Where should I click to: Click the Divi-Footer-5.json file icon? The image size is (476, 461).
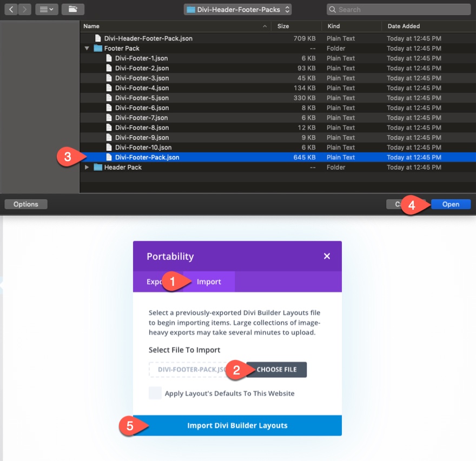tap(109, 98)
